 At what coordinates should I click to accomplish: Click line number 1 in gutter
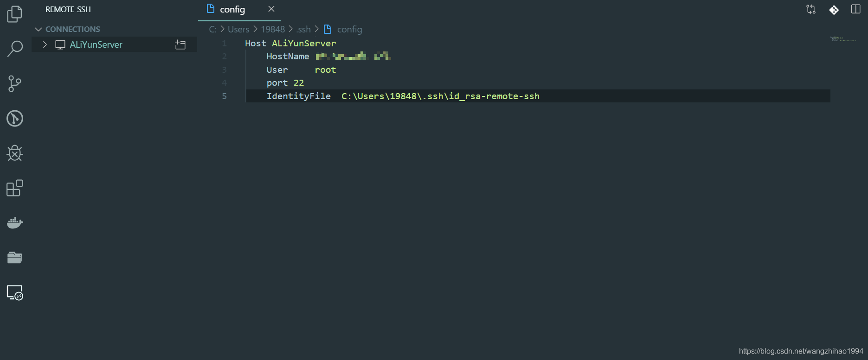[x=224, y=44]
